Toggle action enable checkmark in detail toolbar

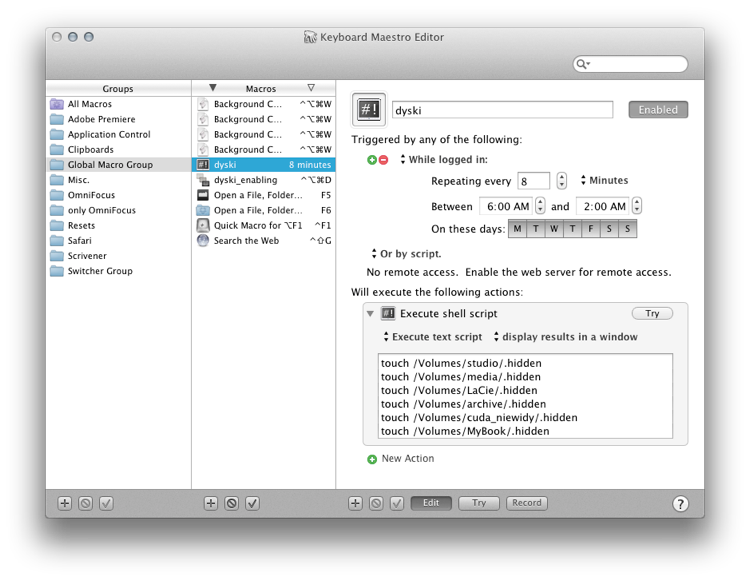click(x=397, y=503)
